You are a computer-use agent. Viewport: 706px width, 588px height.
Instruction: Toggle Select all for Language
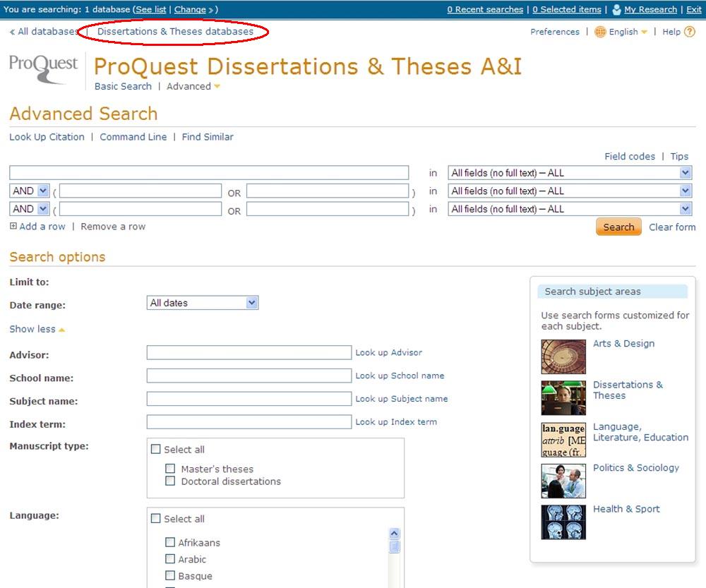pos(156,518)
